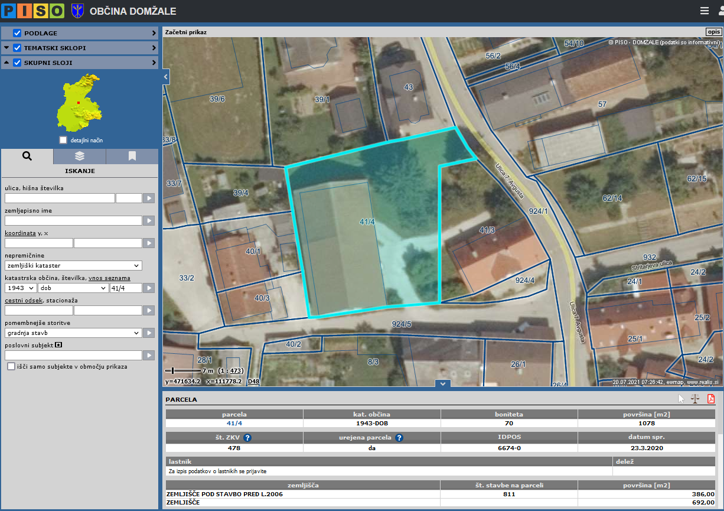Click the zemljepisno ime input field

click(73, 221)
